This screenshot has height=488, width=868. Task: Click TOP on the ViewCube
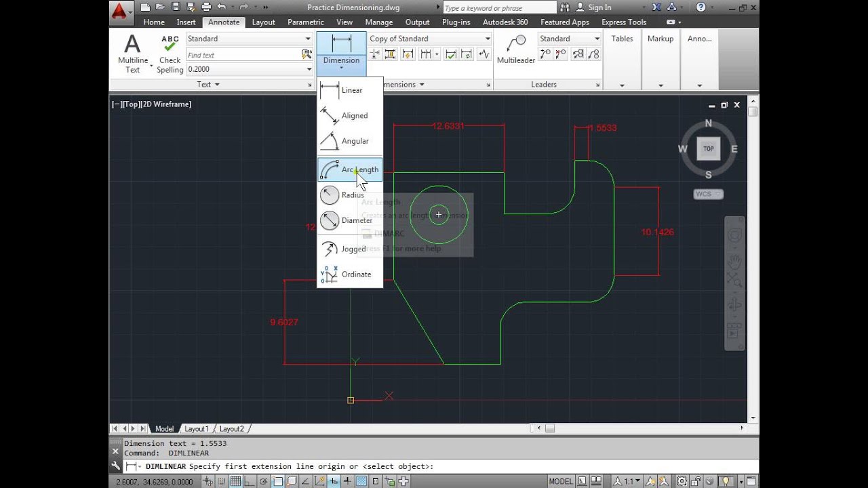pyautogui.click(x=708, y=148)
